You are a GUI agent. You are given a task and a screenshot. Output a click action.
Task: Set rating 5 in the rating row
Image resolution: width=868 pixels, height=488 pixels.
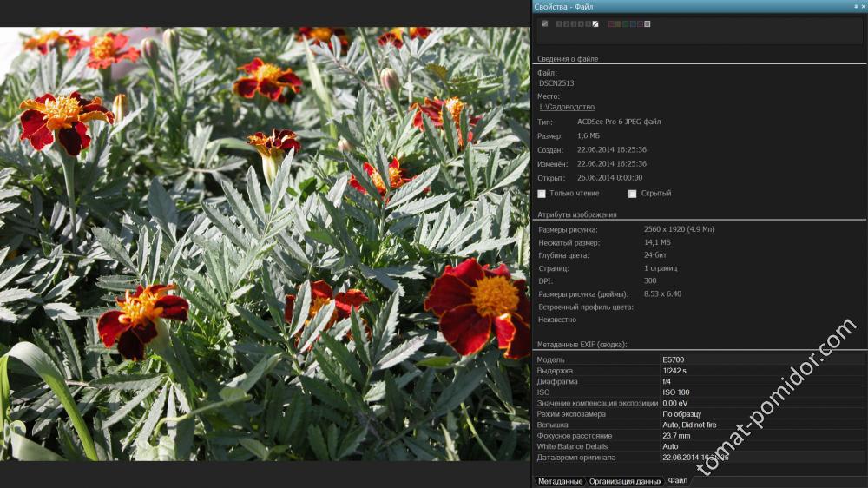(x=588, y=23)
